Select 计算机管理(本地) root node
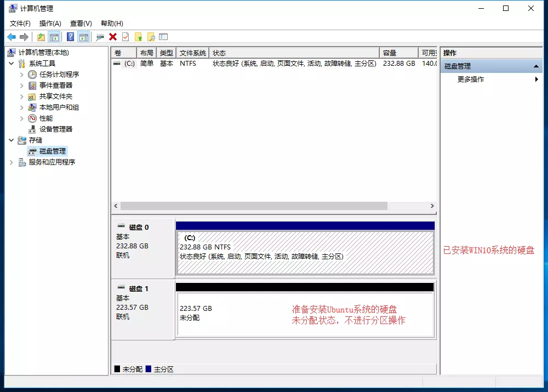The image size is (548, 392). tap(44, 53)
